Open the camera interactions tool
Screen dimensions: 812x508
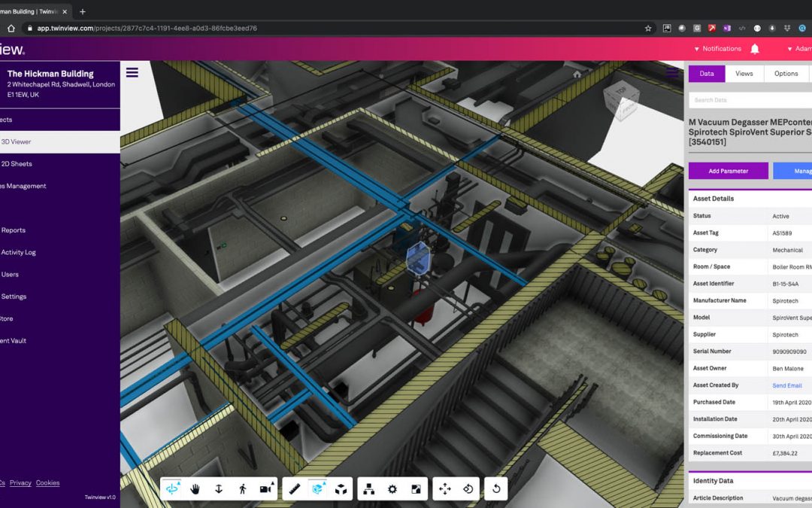266,489
